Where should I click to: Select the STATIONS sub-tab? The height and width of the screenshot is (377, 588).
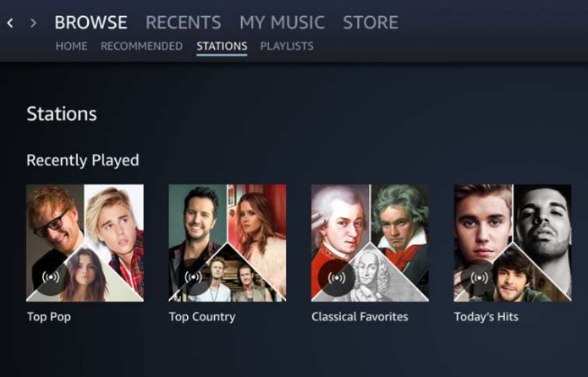click(x=222, y=46)
